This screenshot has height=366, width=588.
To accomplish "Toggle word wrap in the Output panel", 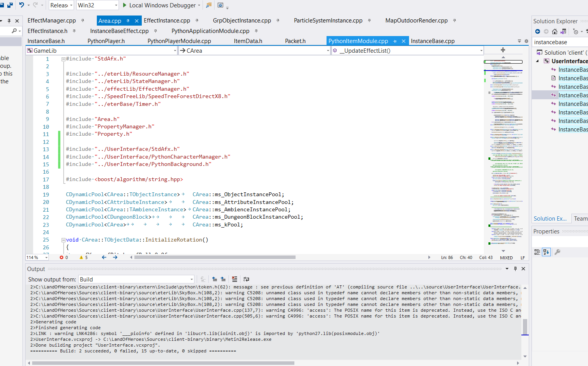I will [246, 279].
